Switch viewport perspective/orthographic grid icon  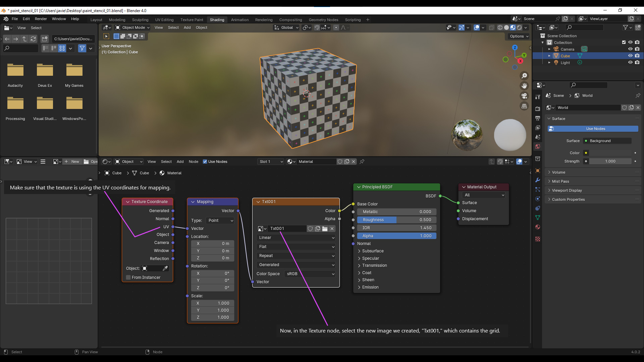pos(524,106)
